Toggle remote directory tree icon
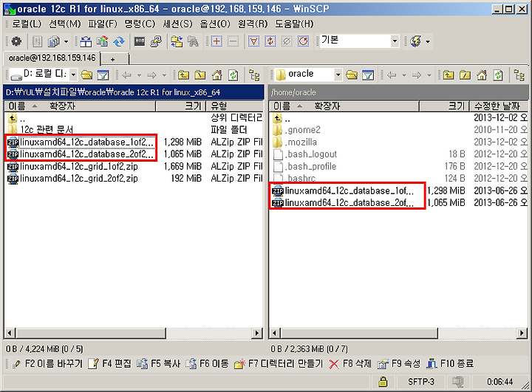Image resolution: width=532 pixels, height=392 pixels. [x=519, y=75]
